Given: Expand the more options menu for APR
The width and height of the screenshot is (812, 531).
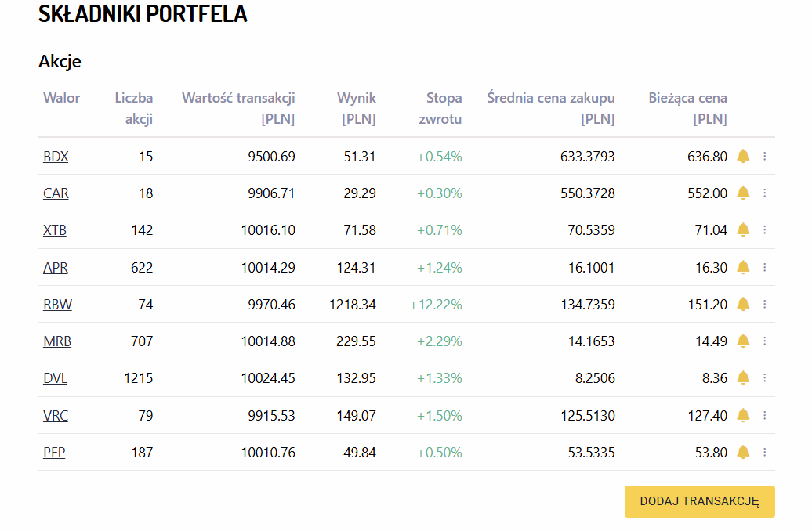Looking at the screenshot, I should click(x=765, y=267).
